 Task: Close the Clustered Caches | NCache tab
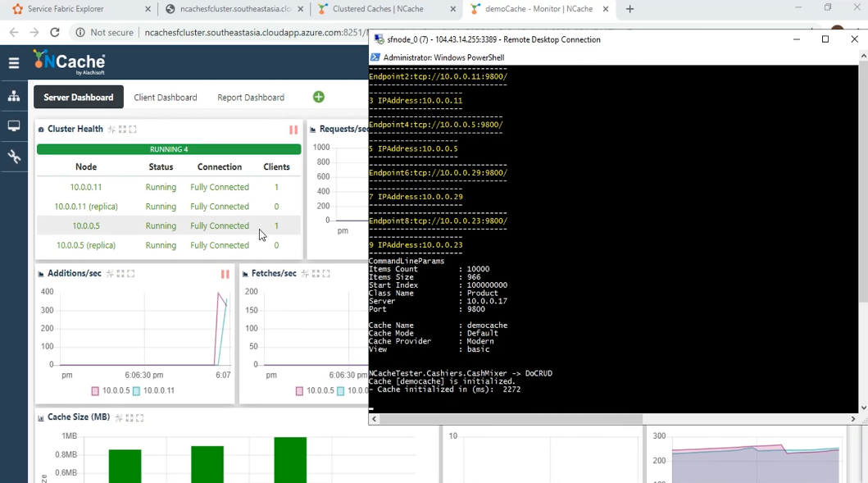tap(452, 9)
